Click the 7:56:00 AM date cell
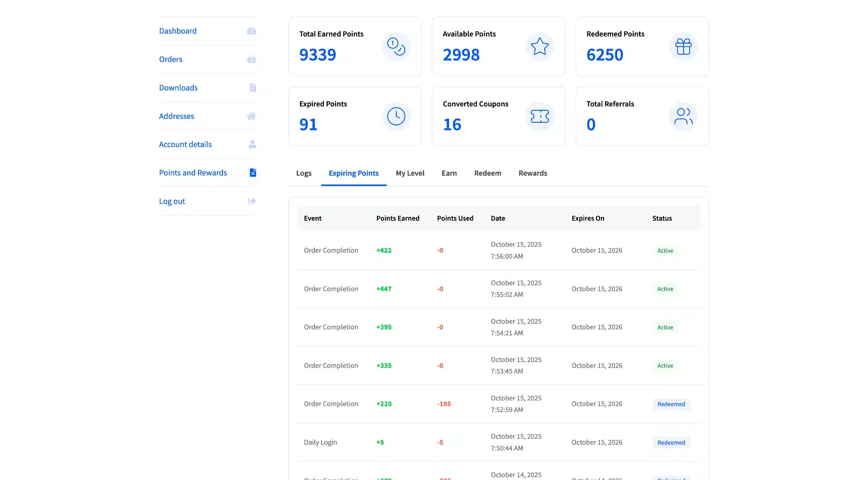Screen dimensions: 868x480 click(x=516, y=250)
